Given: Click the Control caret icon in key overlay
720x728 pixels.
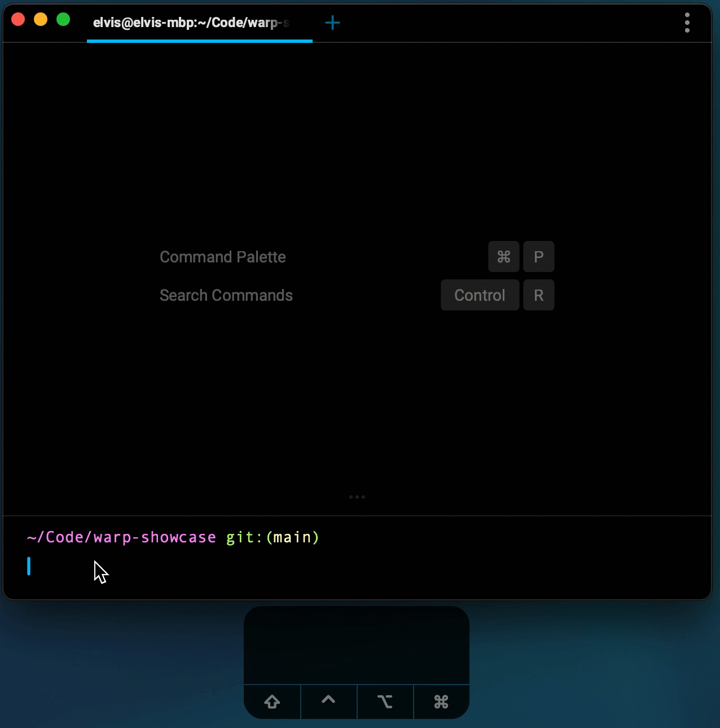Looking at the screenshot, I should point(328,700).
